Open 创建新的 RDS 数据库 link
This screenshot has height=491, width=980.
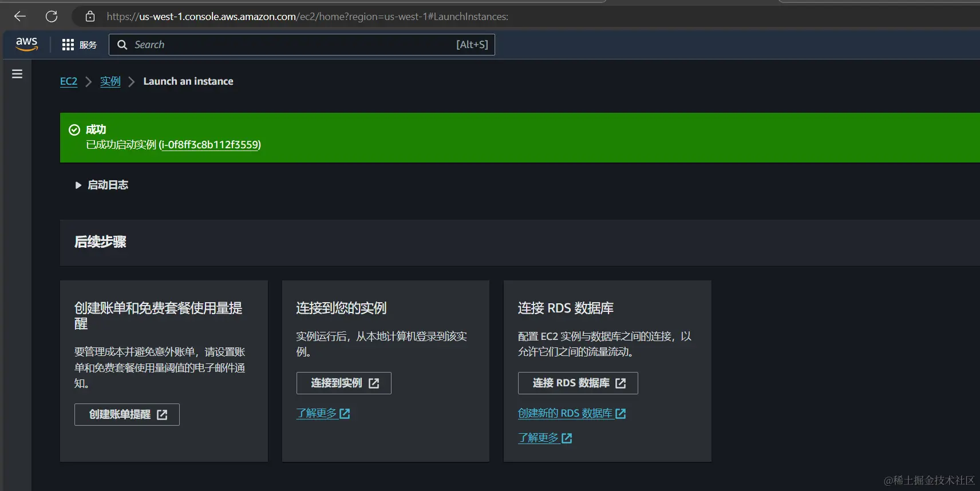pyautogui.click(x=572, y=413)
